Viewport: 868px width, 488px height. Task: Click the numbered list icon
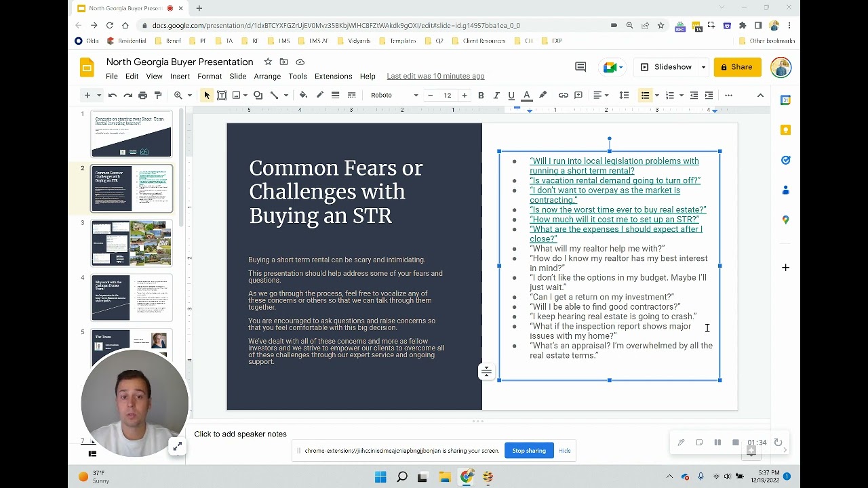670,96
